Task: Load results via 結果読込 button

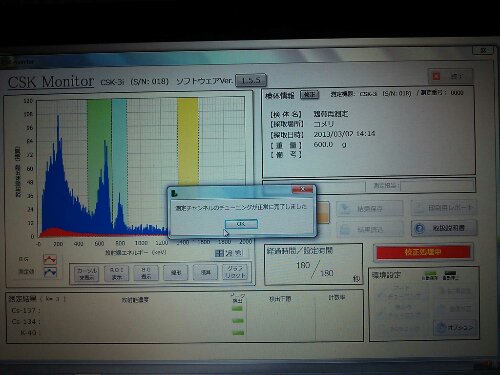Action: [369, 229]
